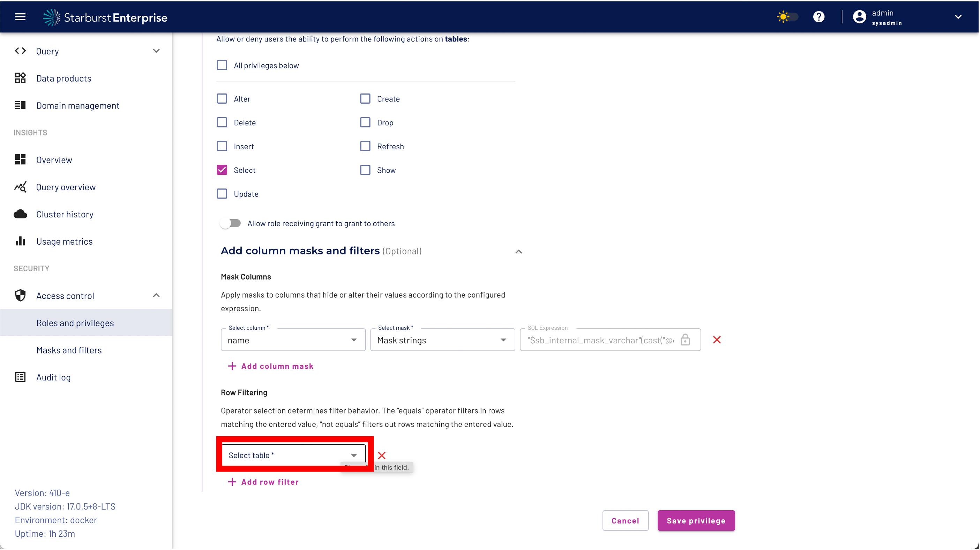Uncheck the Select privilege checkbox

pyautogui.click(x=222, y=170)
